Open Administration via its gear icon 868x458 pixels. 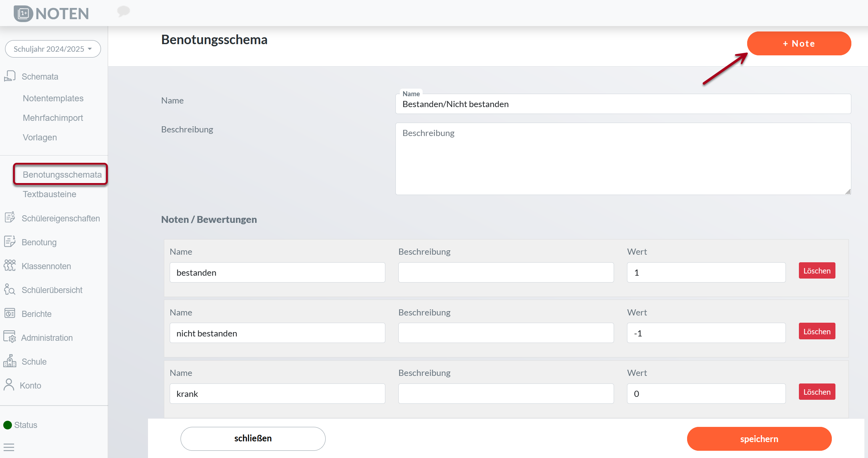(x=10, y=337)
